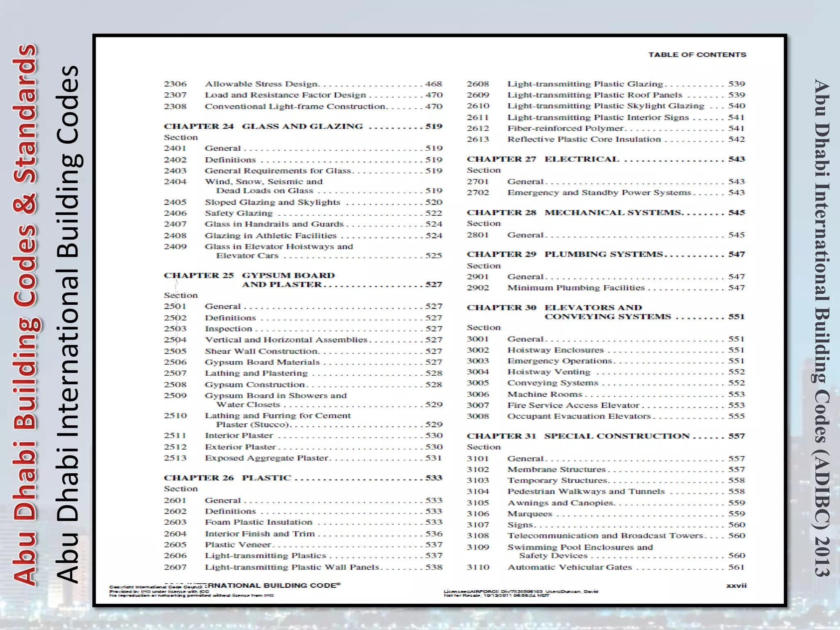Click heading 'CHAPTER 28 MECHANICAL SYSTEMS'
840x630 pixels.
(606, 212)
